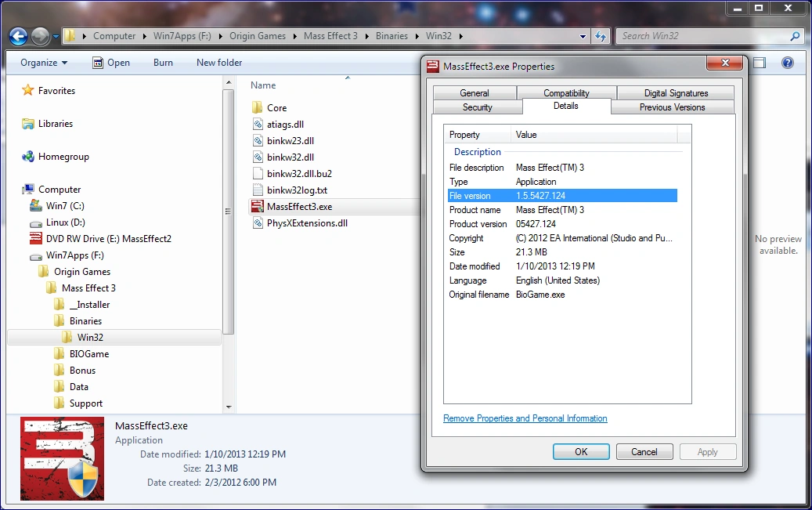This screenshot has height=510, width=812.
Task: Click Cancel in Properties dialog
Action: tap(644, 452)
